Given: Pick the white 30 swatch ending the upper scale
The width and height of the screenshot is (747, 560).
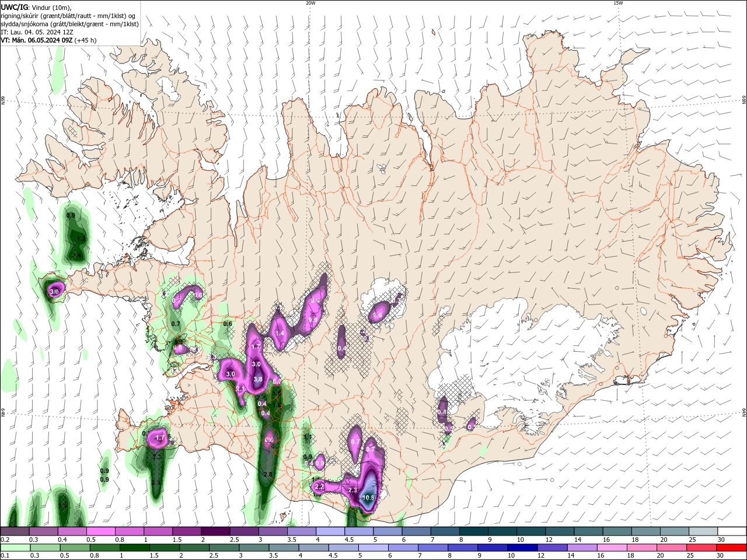Looking at the screenshot, I should 732,531.
